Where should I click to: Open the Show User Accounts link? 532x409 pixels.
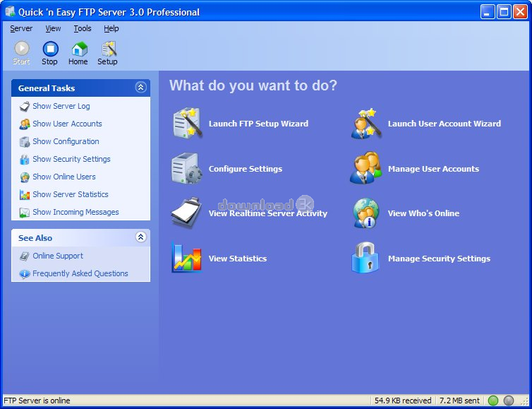pyautogui.click(x=67, y=124)
